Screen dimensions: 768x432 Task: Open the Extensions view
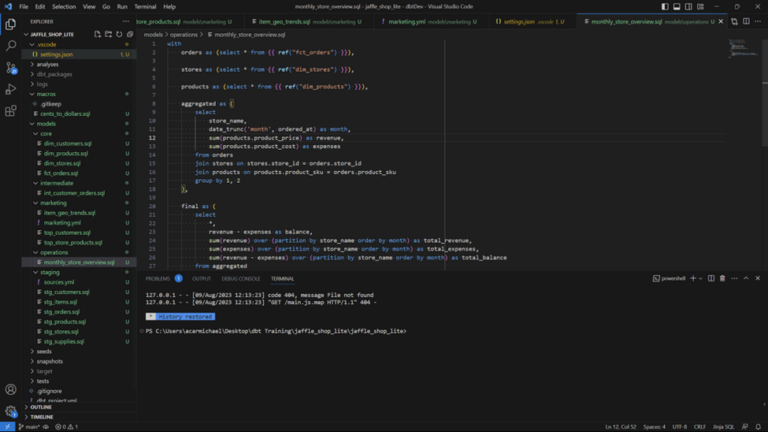[x=11, y=111]
